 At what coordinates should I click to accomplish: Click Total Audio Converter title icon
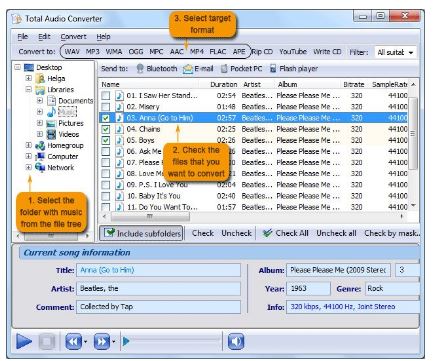[x=16, y=19]
